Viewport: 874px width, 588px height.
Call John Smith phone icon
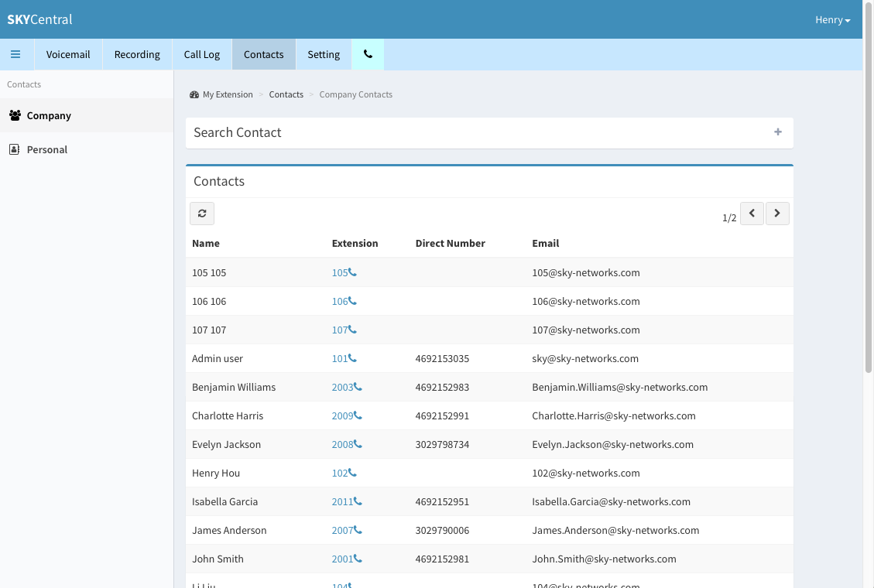358,559
